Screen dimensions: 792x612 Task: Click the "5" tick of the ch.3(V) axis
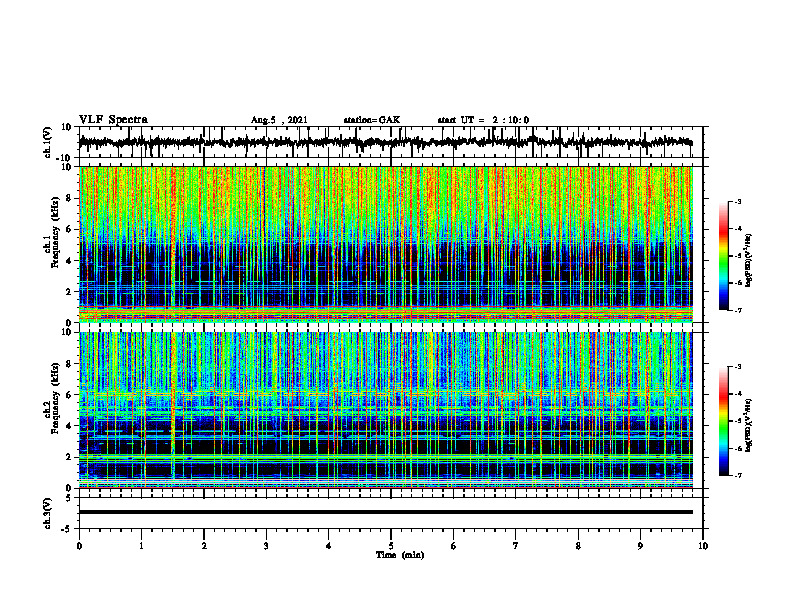coord(69,497)
